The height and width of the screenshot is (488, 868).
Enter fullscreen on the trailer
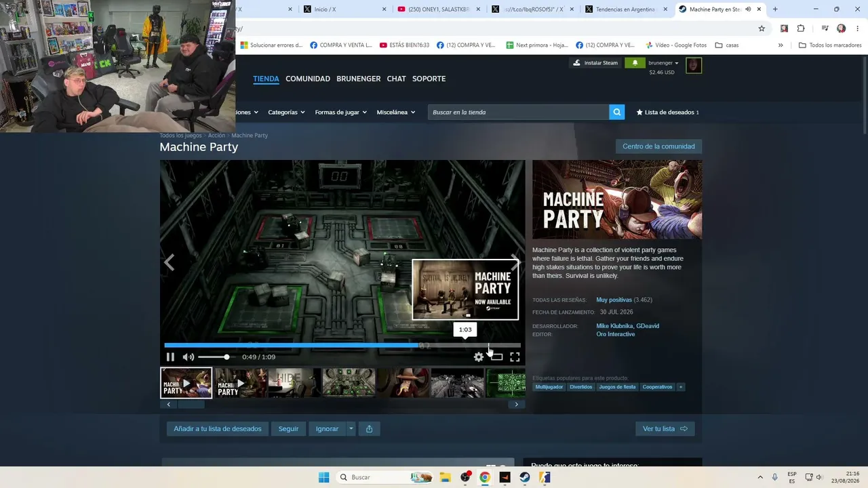coord(515,357)
